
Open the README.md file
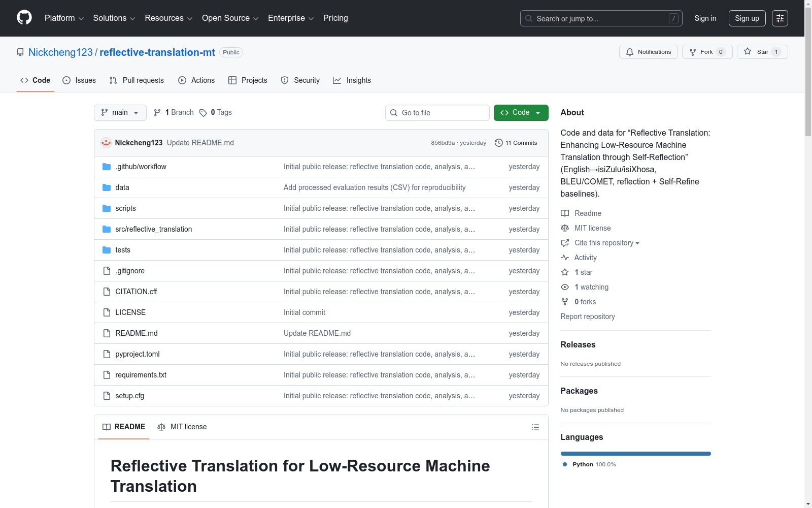click(137, 333)
